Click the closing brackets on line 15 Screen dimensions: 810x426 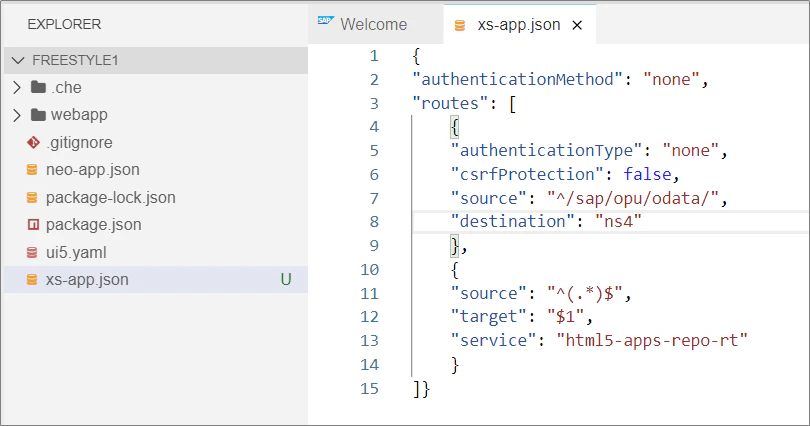(x=421, y=389)
